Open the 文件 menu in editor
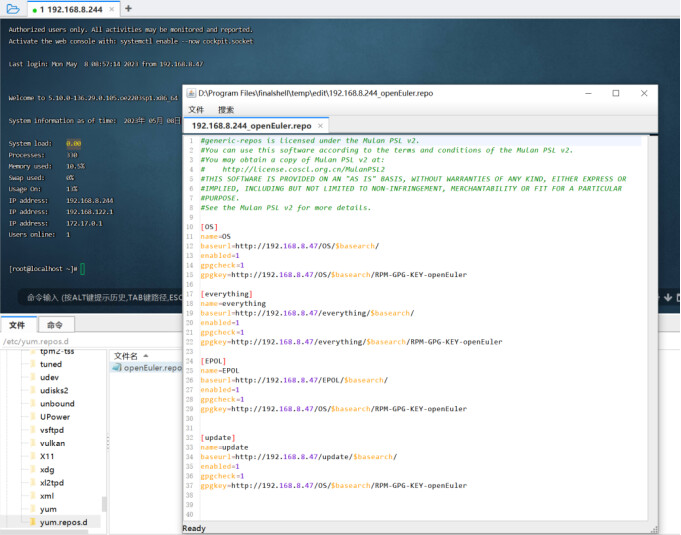 (196, 110)
